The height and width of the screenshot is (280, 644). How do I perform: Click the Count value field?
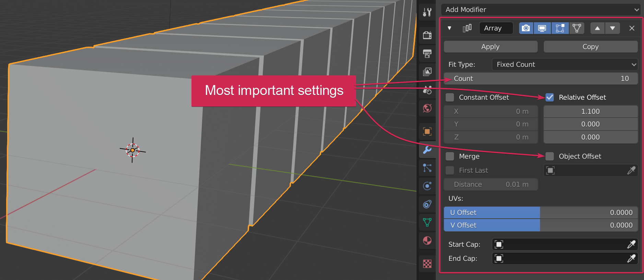tap(541, 78)
